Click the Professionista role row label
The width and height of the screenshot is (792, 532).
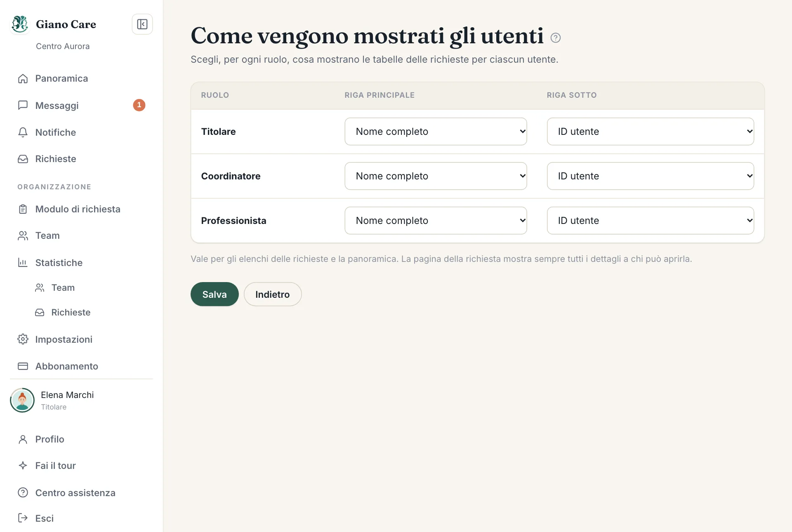click(x=233, y=221)
